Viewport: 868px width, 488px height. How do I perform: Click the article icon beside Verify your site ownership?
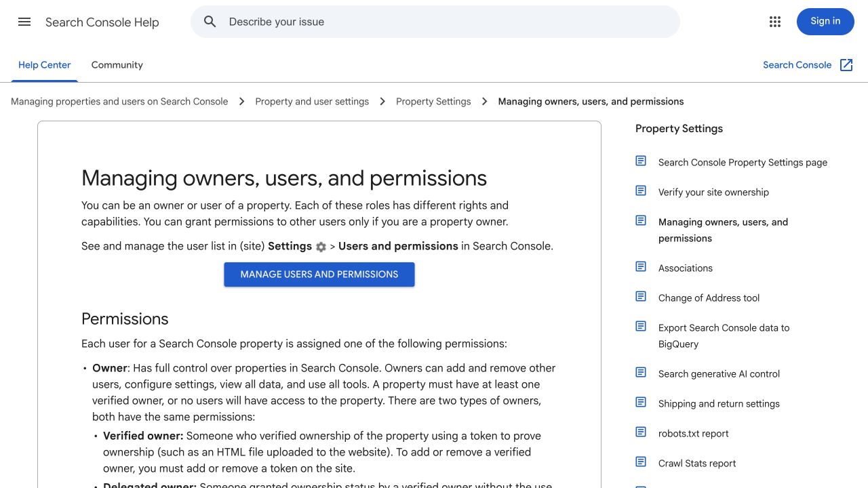tap(641, 190)
